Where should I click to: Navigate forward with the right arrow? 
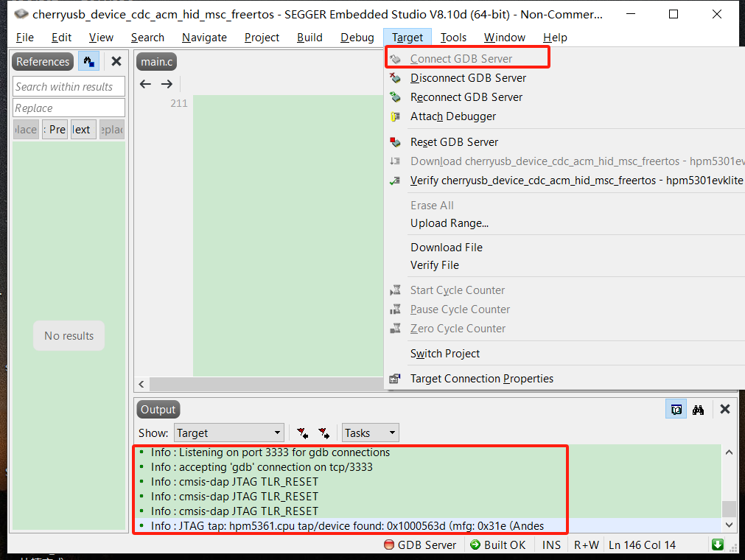pos(167,84)
